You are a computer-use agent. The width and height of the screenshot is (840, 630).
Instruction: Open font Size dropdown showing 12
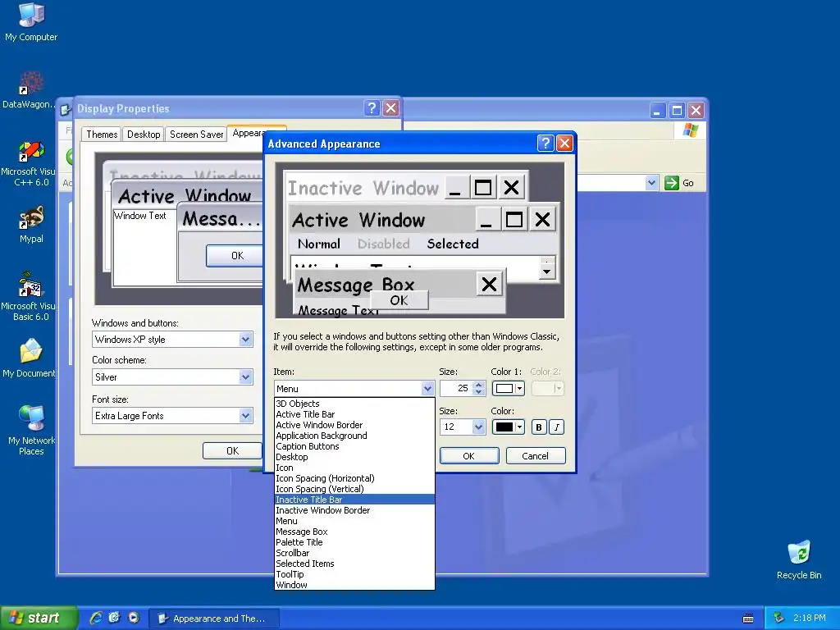pos(478,427)
